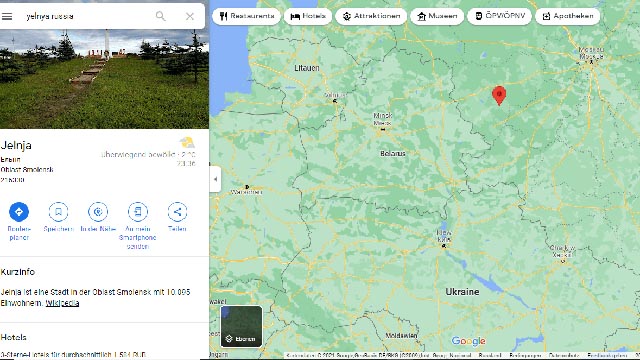Select the Museen category chip
640x360 pixels.
click(437, 16)
